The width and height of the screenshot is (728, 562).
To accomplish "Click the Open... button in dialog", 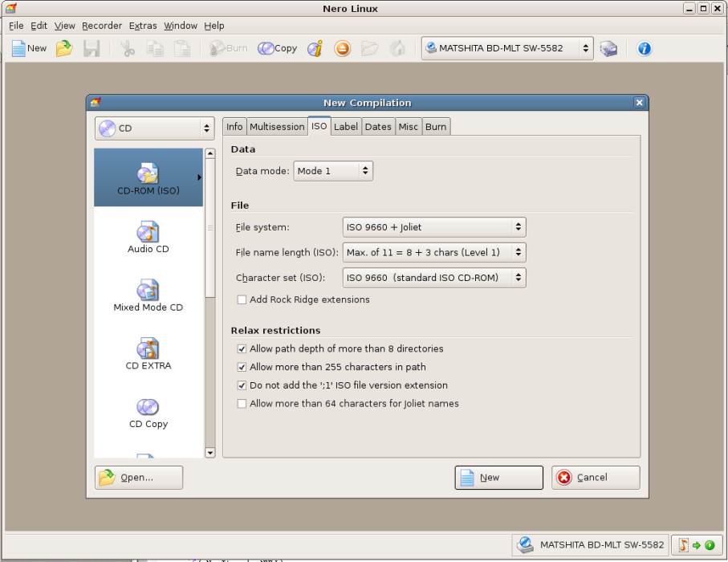I will tap(139, 478).
